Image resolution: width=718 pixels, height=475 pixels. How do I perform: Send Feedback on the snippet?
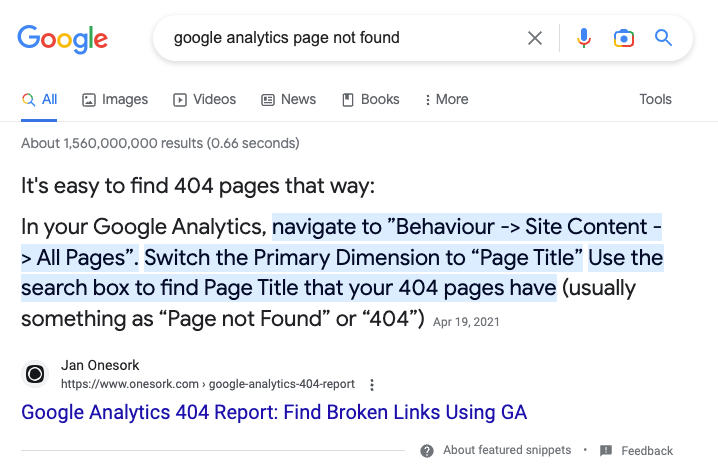click(x=647, y=451)
